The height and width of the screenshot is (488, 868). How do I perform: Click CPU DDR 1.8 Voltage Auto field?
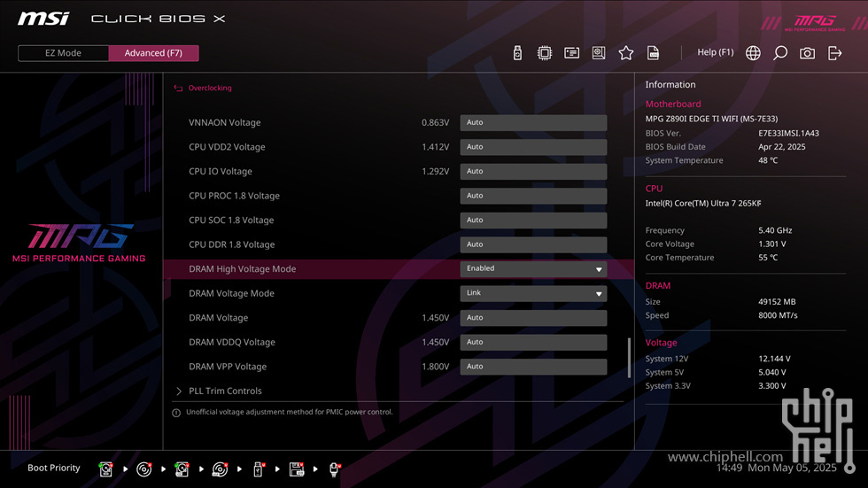click(x=533, y=244)
